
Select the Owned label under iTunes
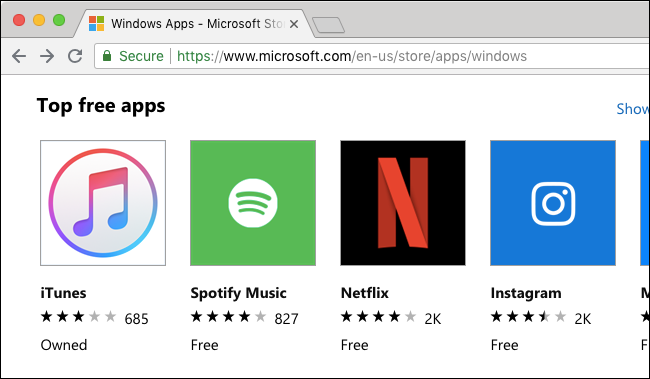64,345
